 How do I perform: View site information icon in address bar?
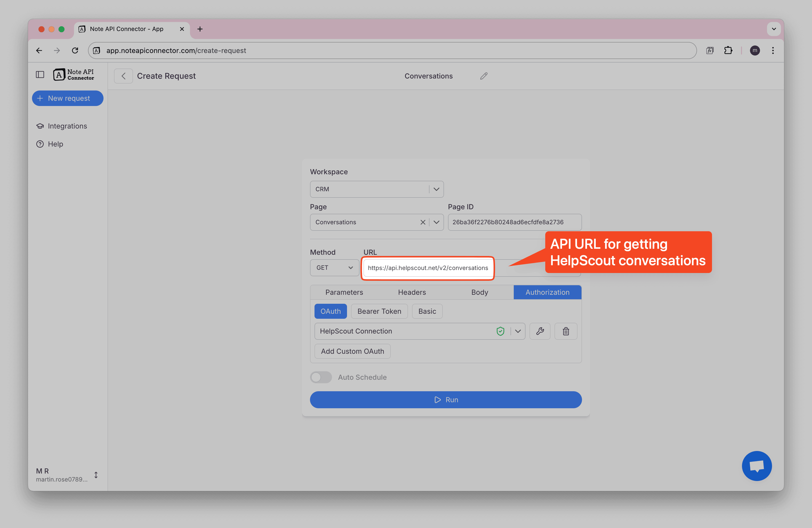click(x=96, y=50)
